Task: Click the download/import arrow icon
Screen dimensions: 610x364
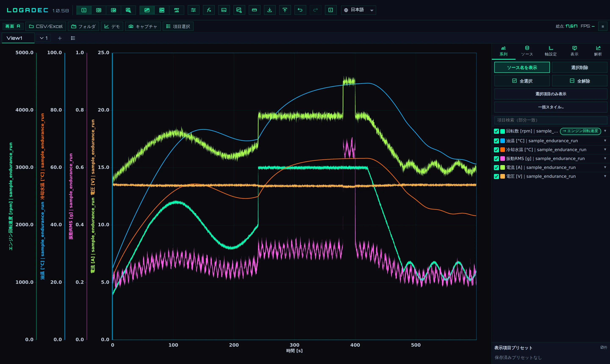Action: 270,10
